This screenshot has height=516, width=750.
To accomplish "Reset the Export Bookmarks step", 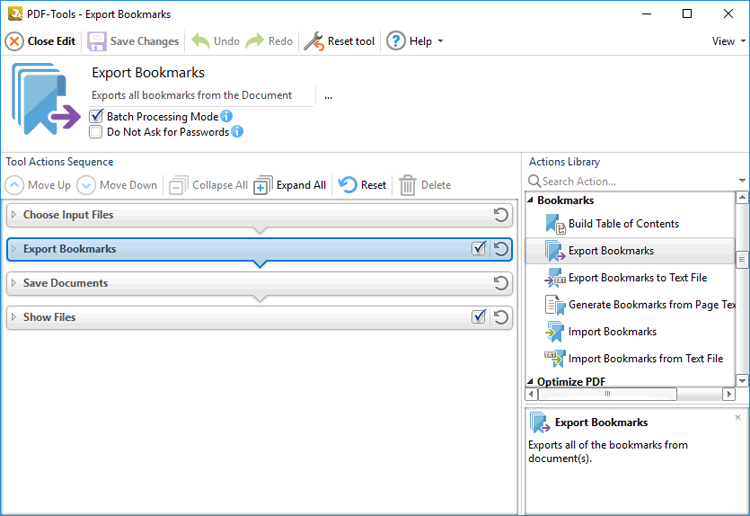I will click(501, 249).
